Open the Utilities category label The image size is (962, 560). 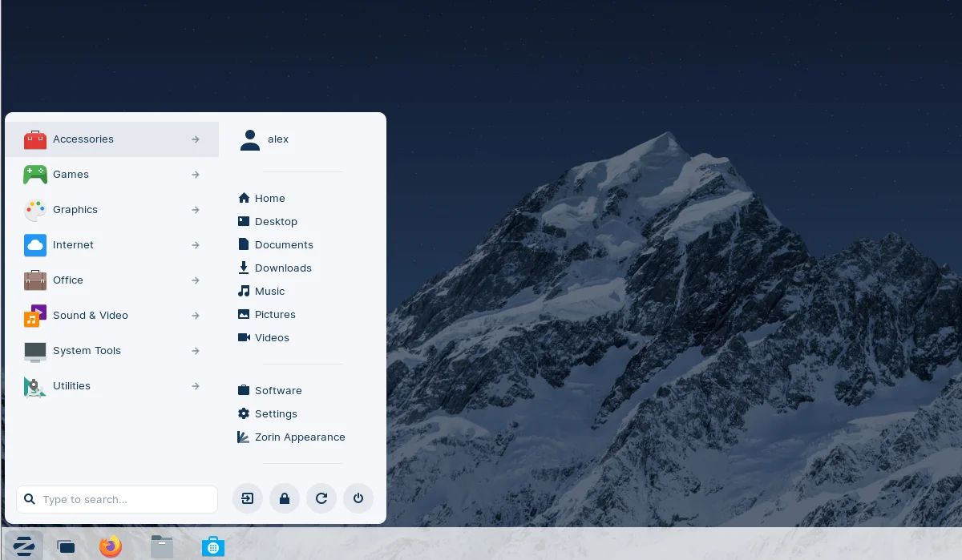tap(71, 386)
